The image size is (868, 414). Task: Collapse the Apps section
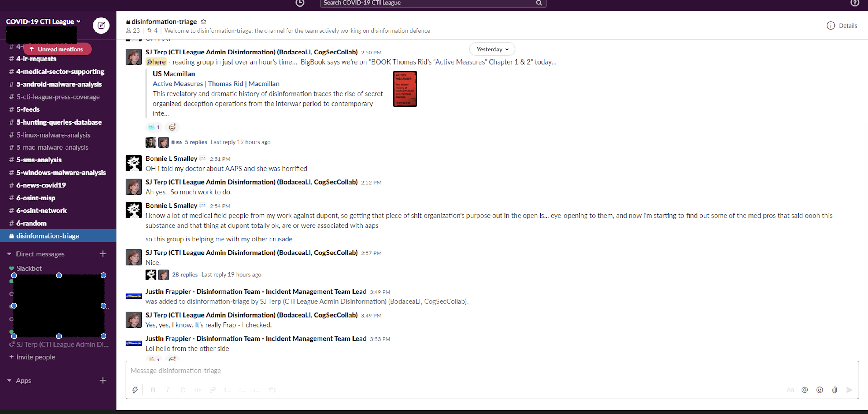click(x=9, y=380)
